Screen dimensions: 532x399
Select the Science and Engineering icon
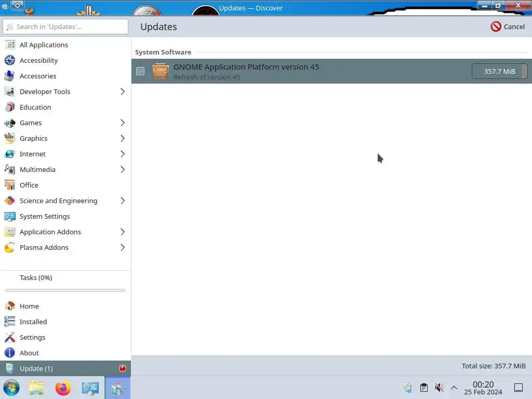(10, 201)
